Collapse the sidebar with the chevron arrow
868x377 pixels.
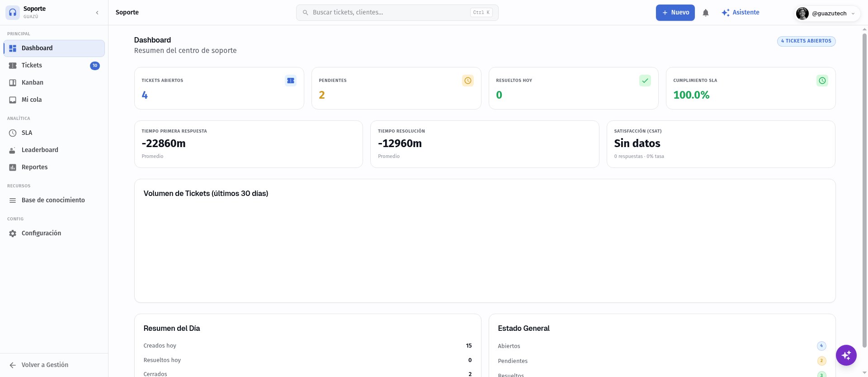point(97,13)
